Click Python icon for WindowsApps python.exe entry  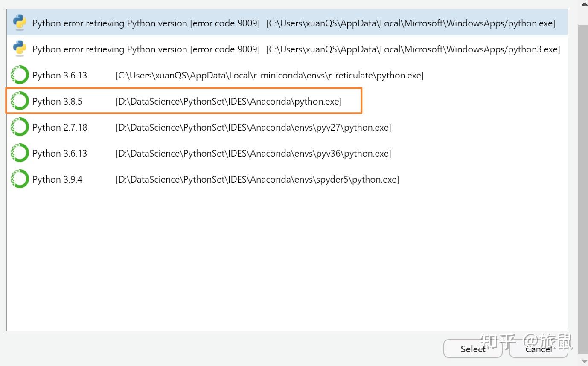20,23
